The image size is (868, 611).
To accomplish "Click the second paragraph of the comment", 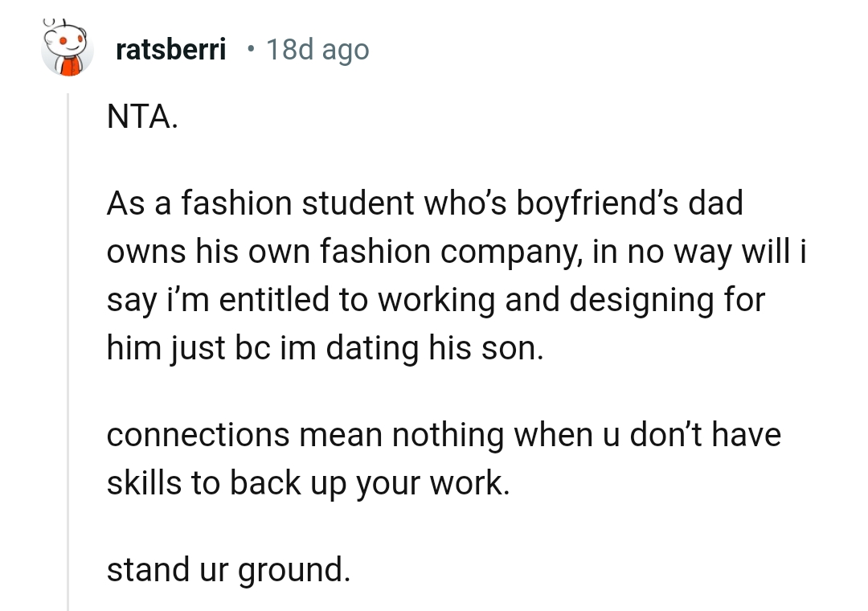I will point(442,275).
